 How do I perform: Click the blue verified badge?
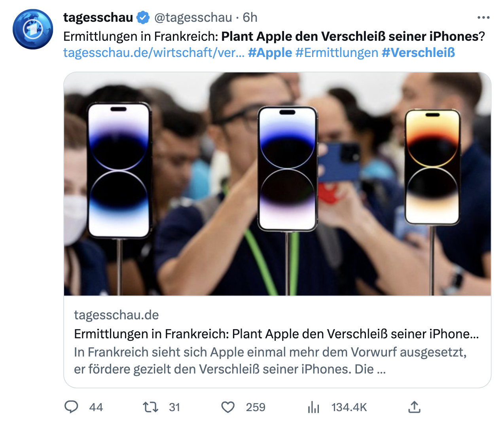143,17
